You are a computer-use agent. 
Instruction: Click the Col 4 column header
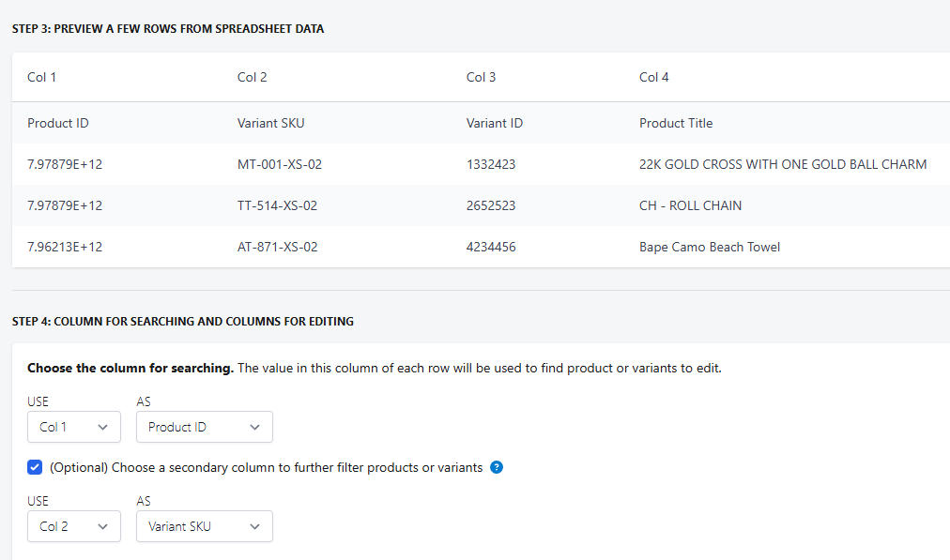pos(654,77)
